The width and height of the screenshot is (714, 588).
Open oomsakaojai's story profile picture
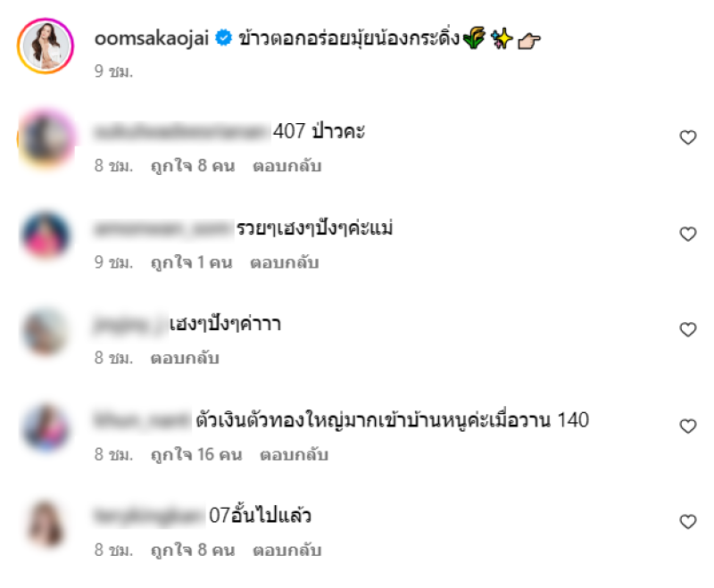(46, 46)
